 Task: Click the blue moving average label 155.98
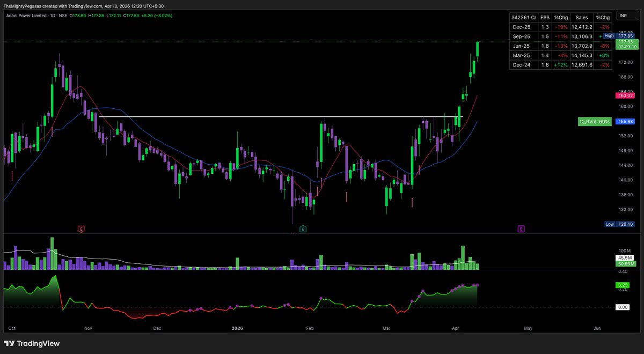(x=625, y=122)
